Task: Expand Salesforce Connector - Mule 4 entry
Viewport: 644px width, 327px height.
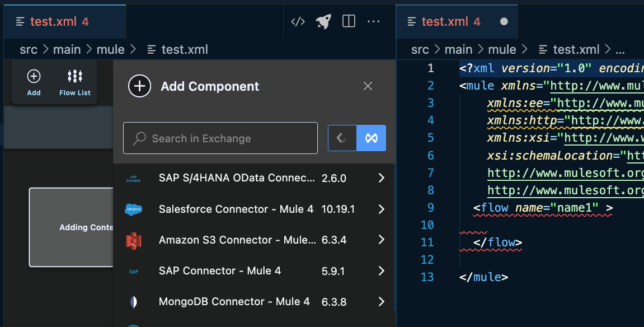Action: pyautogui.click(x=381, y=209)
